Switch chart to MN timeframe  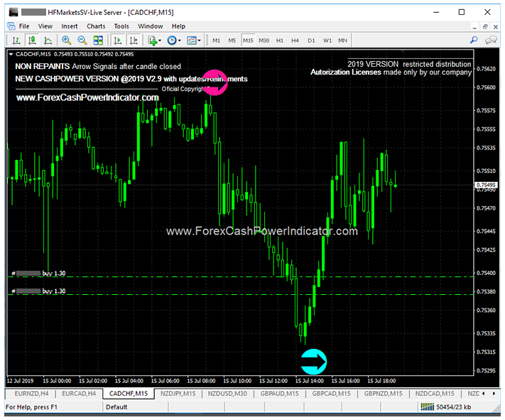(342, 41)
